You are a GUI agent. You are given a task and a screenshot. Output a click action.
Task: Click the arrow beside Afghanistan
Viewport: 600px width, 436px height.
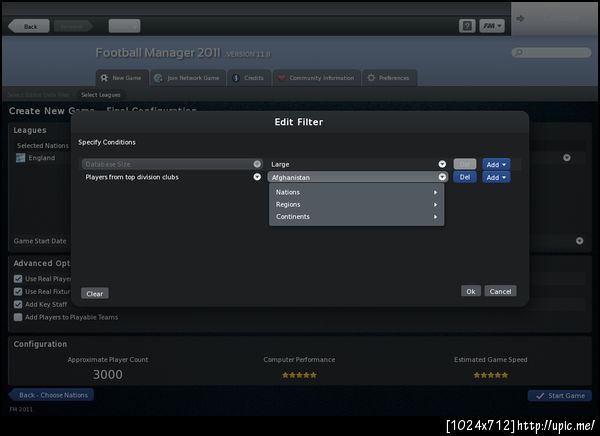[442, 177]
